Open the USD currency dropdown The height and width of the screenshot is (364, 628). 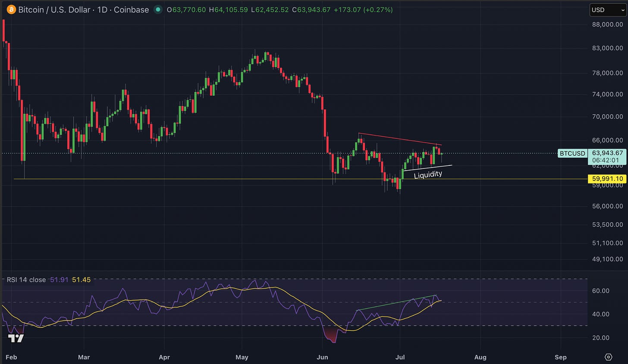click(x=608, y=10)
